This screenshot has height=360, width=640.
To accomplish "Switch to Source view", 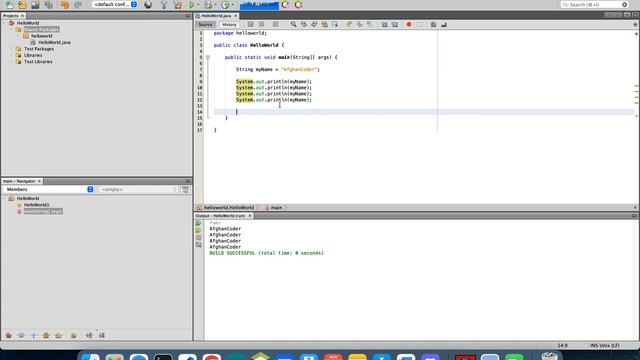I will click(x=205, y=24).
